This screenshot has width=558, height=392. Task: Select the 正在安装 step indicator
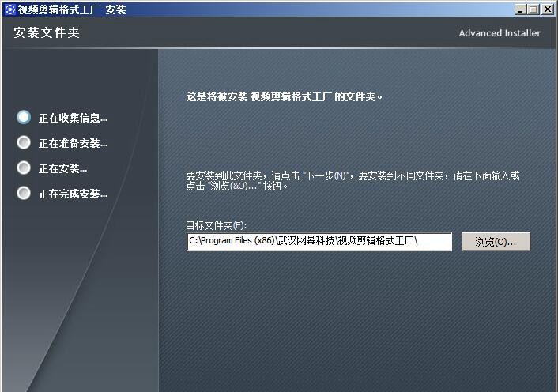click(24, 168)
